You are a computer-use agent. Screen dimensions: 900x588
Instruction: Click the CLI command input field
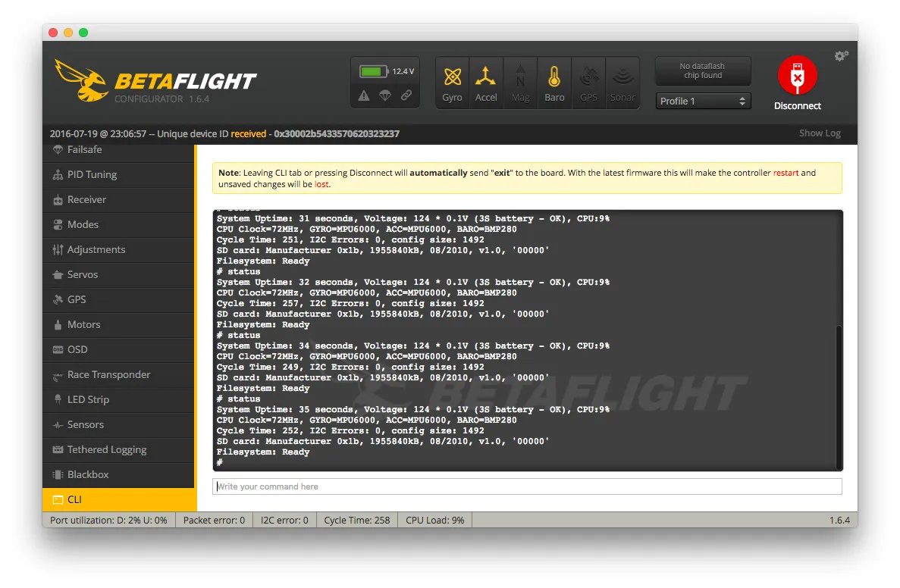coord(527,486)
